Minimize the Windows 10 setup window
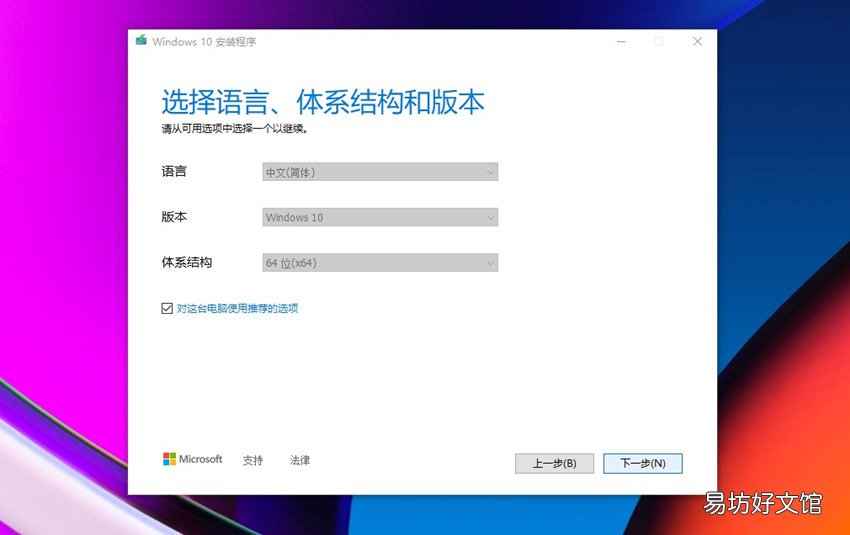The image size is (850, 535). coord(621,41)
